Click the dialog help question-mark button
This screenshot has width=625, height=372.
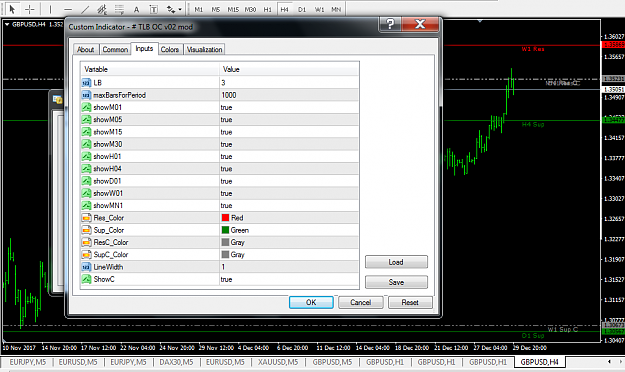[x=390, y=24]
